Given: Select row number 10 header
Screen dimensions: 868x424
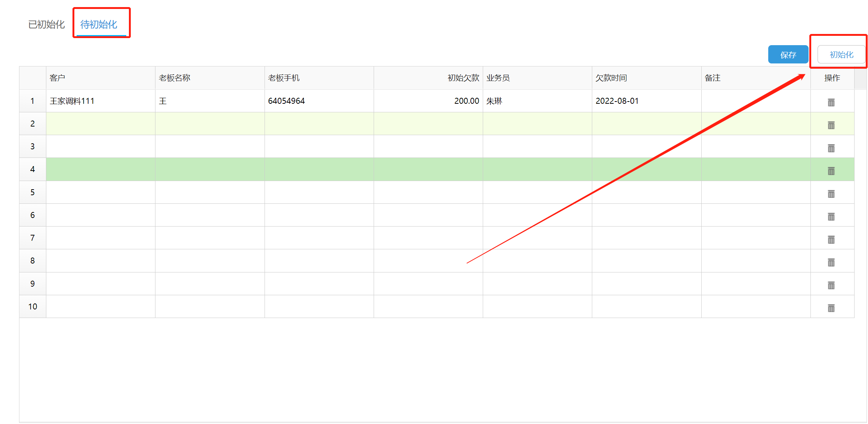Looking at the screenshot, I should (x=33, y=306).
